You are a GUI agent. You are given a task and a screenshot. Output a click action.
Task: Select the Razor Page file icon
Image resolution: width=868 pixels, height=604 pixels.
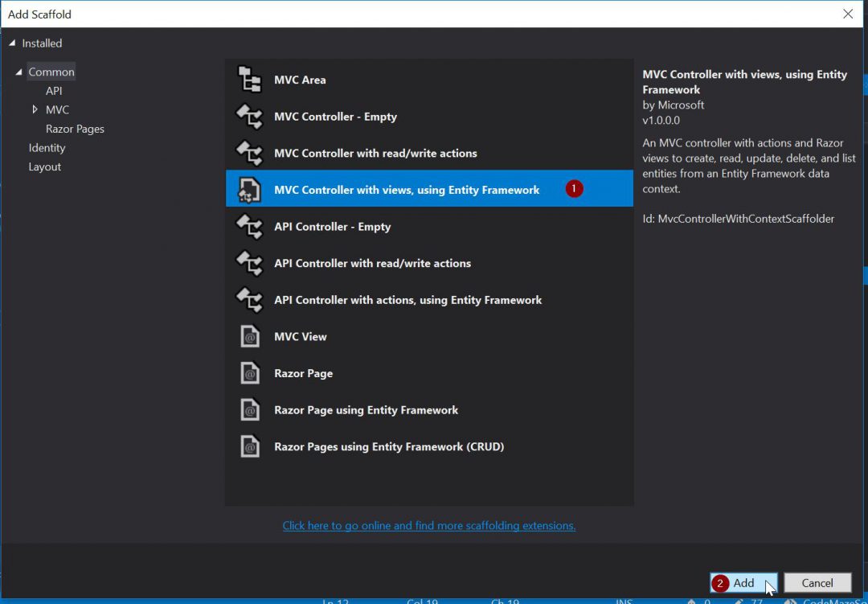pyautogui.click(x=250, y=374)
